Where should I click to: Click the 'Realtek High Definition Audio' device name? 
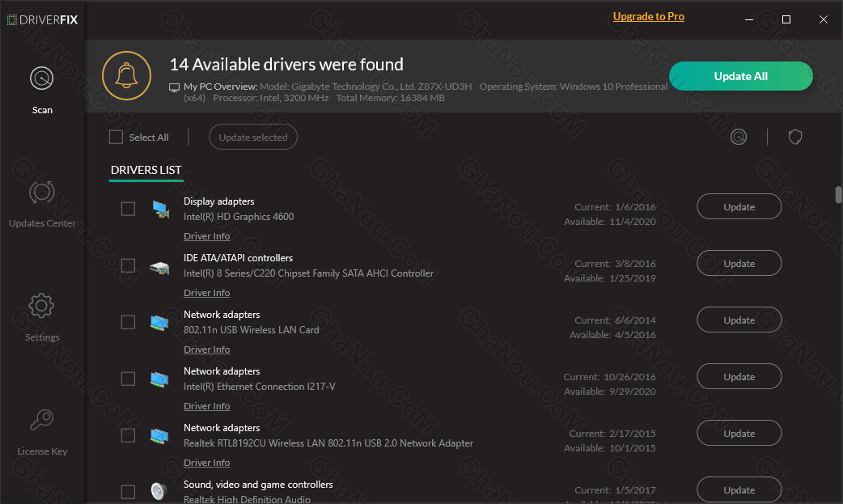[247, 500]
